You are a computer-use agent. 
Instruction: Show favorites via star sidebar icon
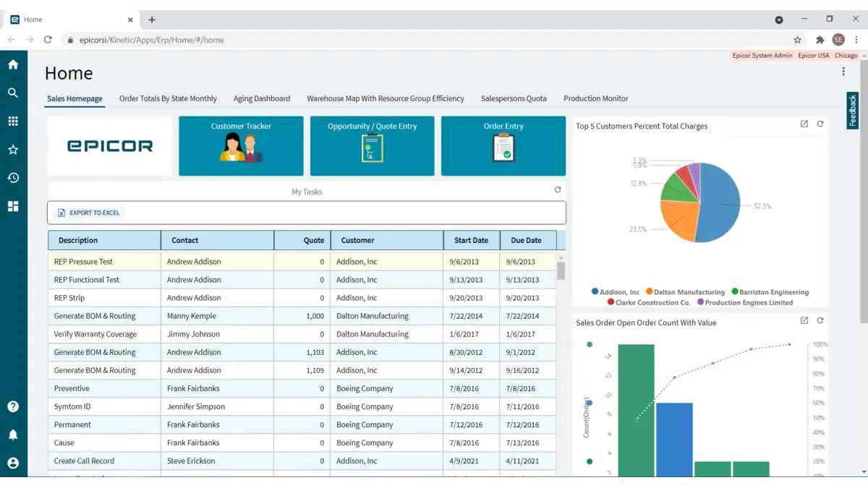(x=13, y=150)
